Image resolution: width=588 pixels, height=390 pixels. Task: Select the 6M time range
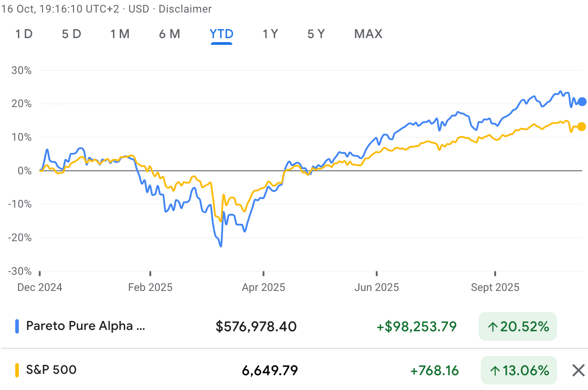170,34
